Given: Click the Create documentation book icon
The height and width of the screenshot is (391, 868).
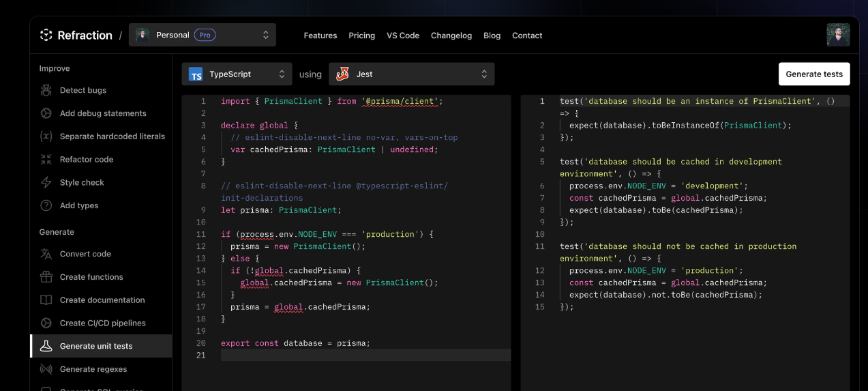Looking at the screenshot, I should click(x=46, y=300).
